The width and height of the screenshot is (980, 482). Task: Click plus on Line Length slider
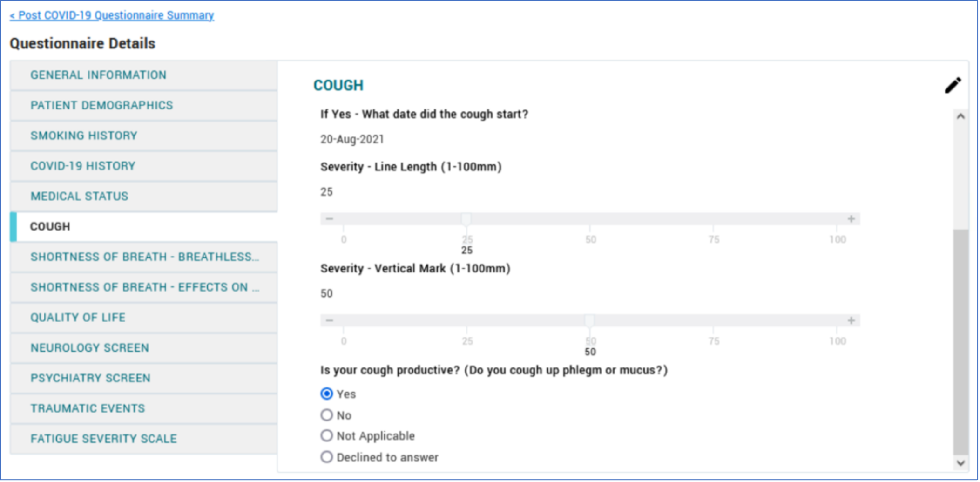coord(851,219)
